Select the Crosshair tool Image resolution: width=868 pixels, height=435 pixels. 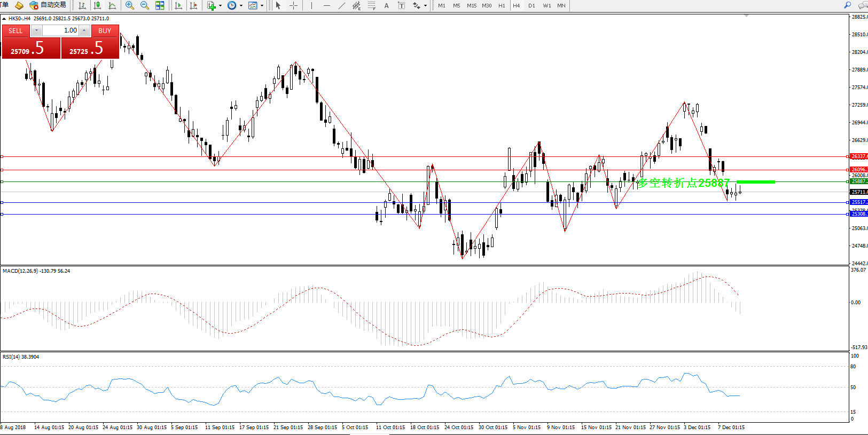pyautogui.click(x=293, y=5)
